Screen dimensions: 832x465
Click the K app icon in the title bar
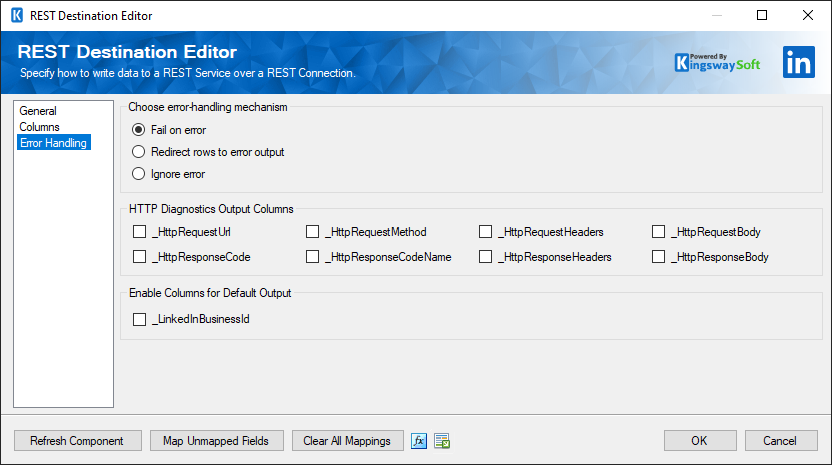[x=17, y=15]
